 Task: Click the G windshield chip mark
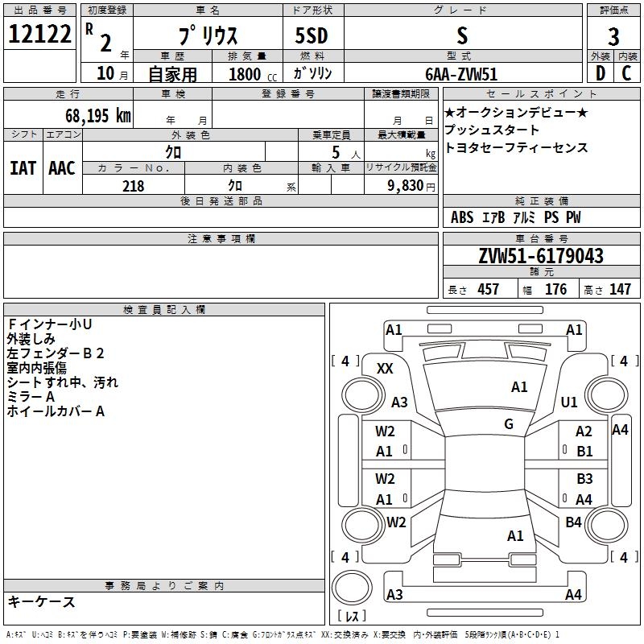pyautogui.click(x=509, y=424)
